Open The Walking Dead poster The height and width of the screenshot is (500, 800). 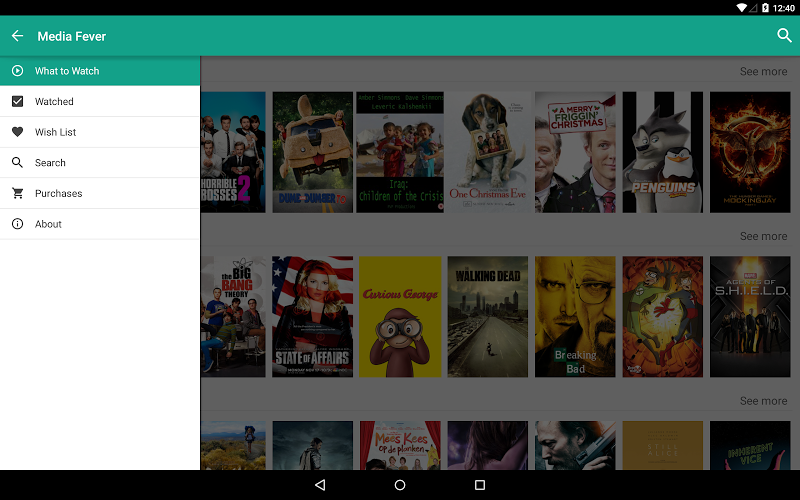click(488, 317)
